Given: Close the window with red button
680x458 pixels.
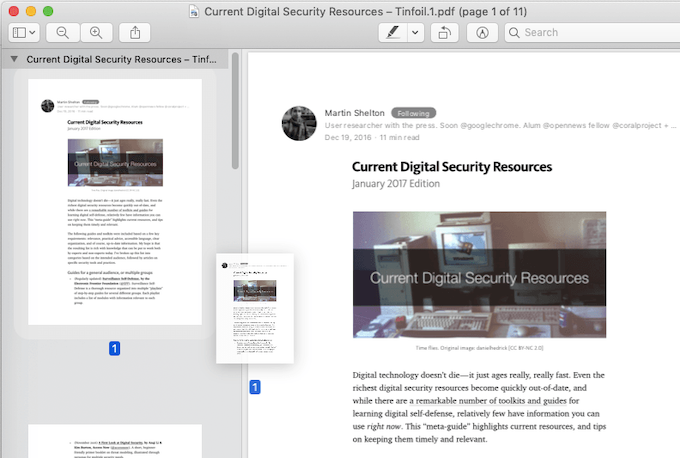Looking at the screenshot, I should coord(14,11).
